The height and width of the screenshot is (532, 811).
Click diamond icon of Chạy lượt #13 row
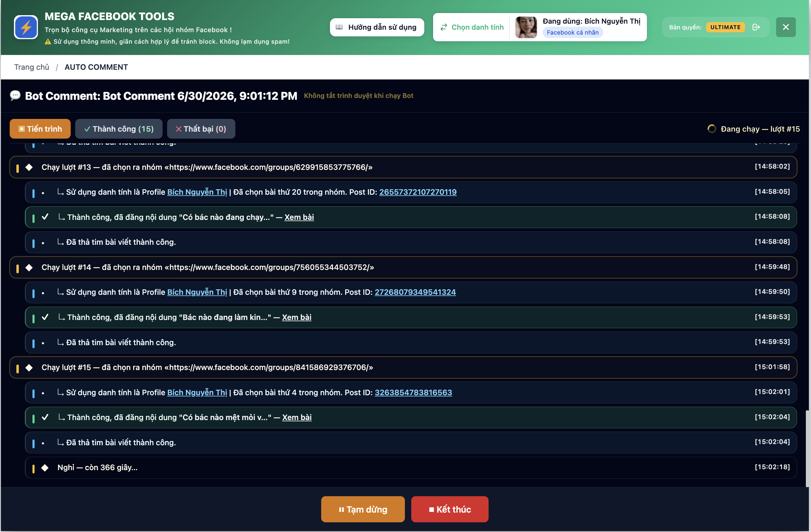pos(29,167)
